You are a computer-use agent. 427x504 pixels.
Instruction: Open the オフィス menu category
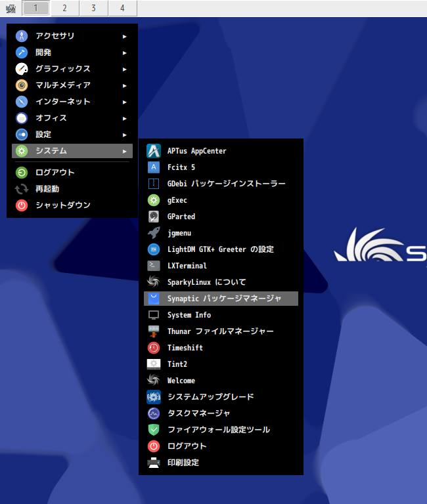tap(72, 118)
